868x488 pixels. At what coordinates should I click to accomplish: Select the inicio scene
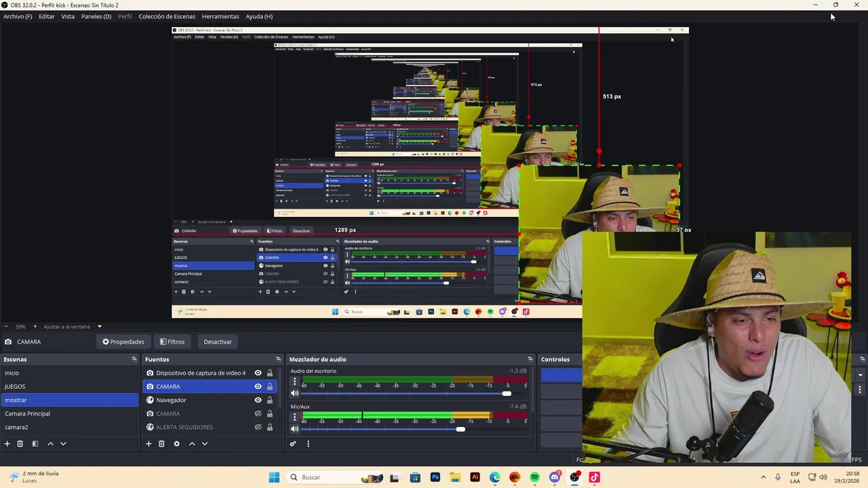(69, 373)
